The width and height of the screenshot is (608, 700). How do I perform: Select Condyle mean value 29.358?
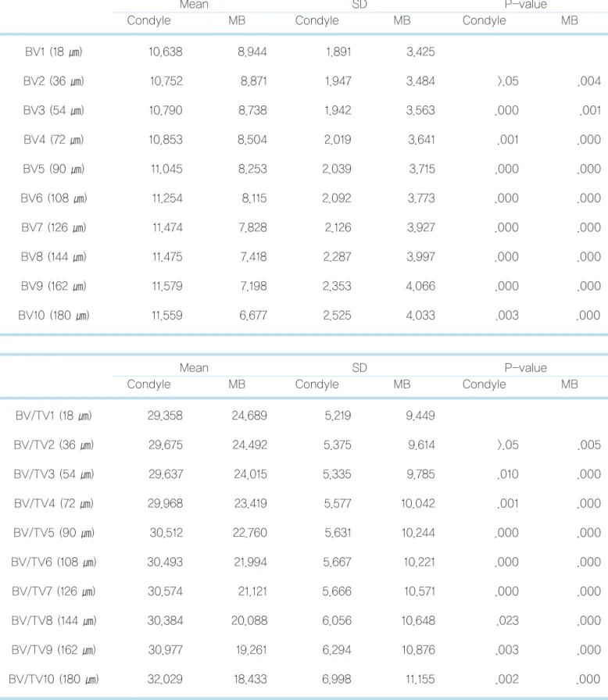tap(165, 416)
